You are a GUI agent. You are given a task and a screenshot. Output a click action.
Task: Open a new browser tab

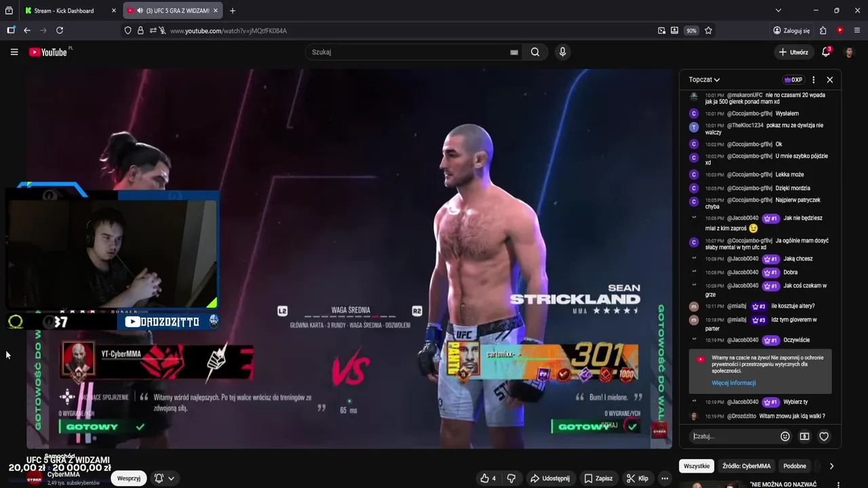pyautogui.click(x=233, y=11)
